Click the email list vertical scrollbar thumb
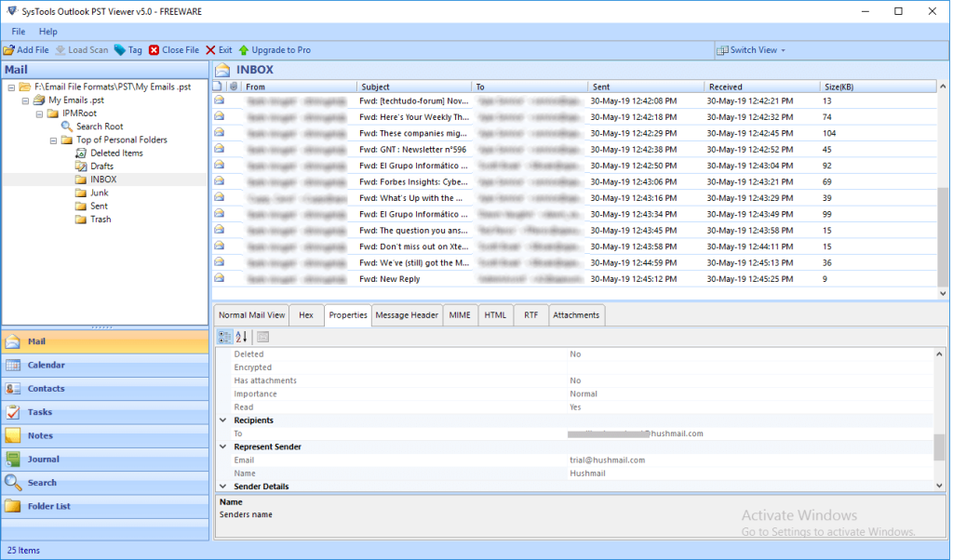 [942, 235]
